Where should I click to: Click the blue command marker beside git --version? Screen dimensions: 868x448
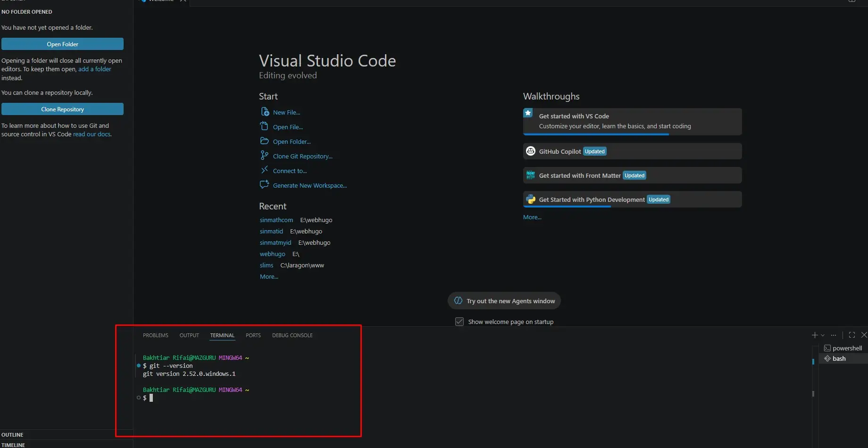pos(139,365)
